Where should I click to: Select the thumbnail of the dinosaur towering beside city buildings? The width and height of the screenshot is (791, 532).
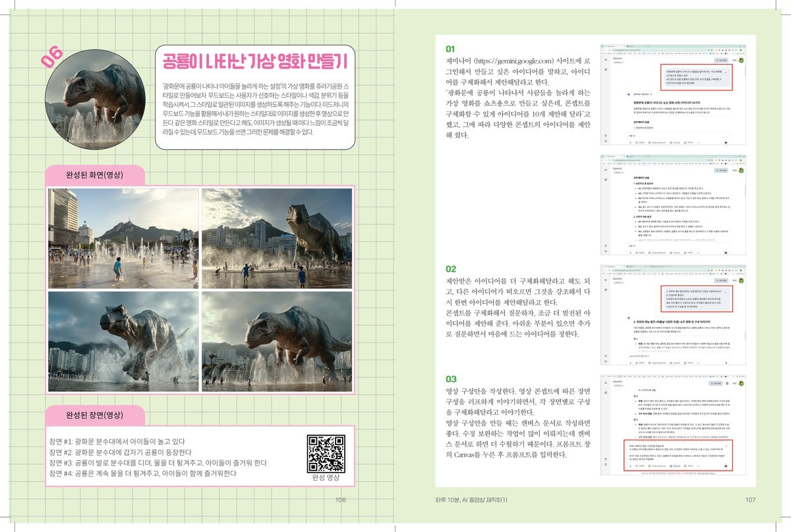(276, 238)
